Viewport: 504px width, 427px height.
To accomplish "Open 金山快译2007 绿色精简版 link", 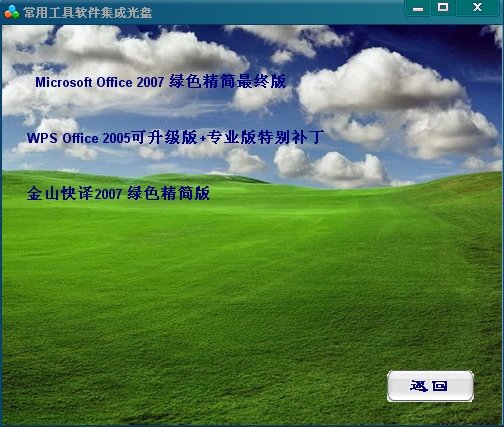I will coord(118,193).
